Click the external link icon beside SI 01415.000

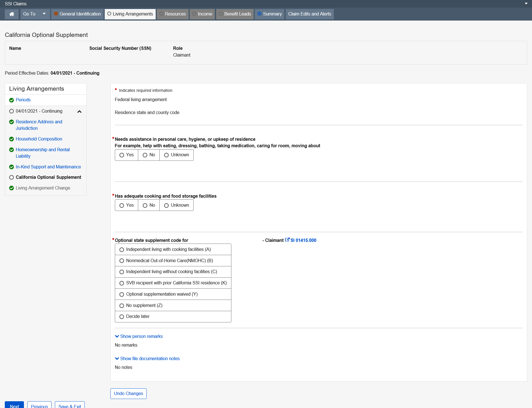click(287, 240)
